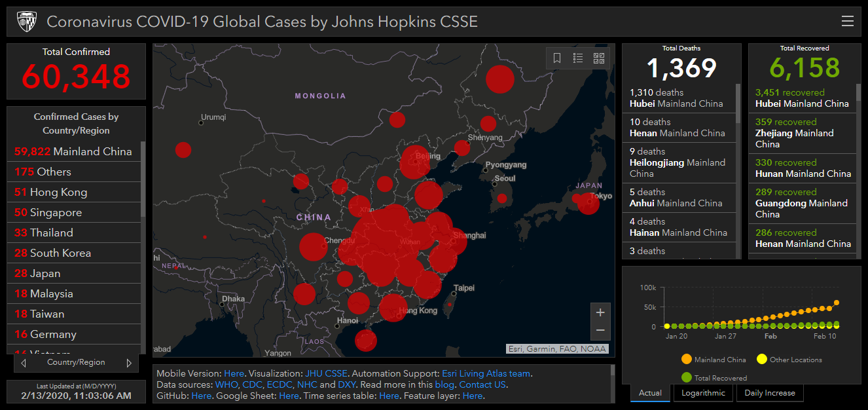Click the Beijing case circle on map
This screenshot has width=868, height=410.
coord(415,162)
